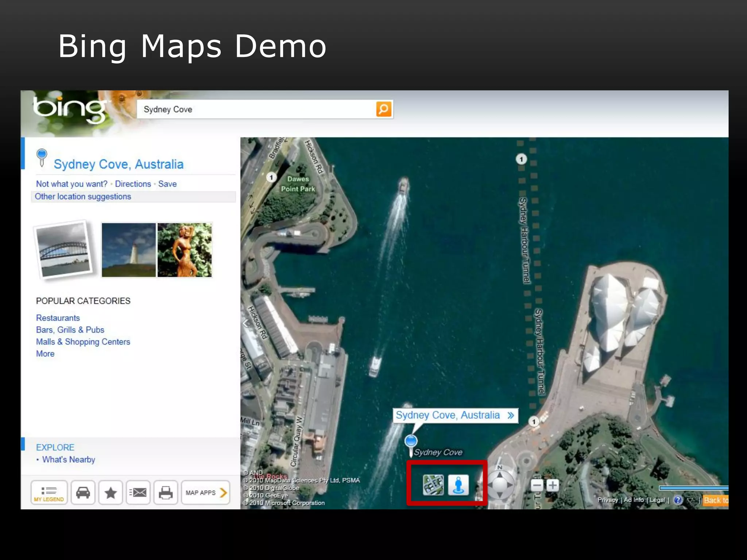Click the envelope send-mail icon
Viewport: 747px width, 560px height.
click(138, 493)
